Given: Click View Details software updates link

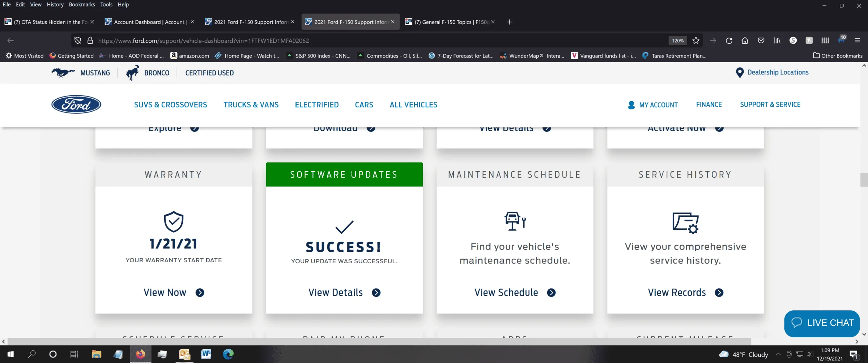Looking at the screenshot, I should click(x=336, y=293).
